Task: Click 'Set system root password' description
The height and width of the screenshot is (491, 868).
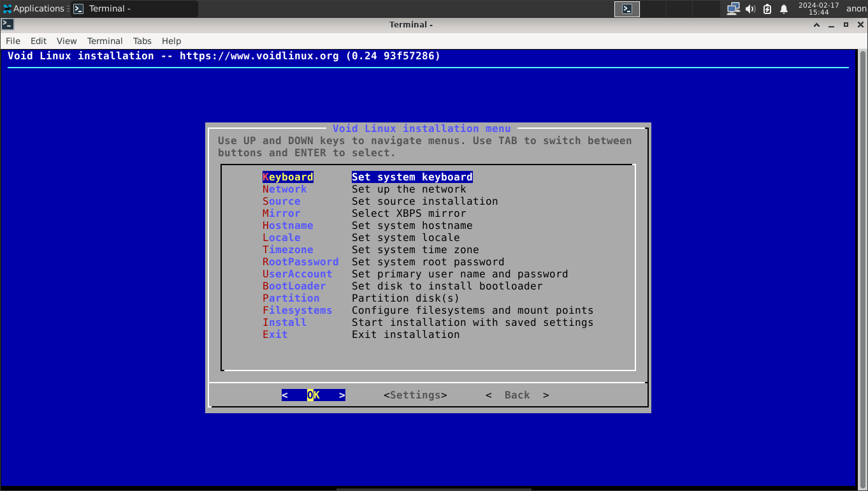Action: (428, 262)
